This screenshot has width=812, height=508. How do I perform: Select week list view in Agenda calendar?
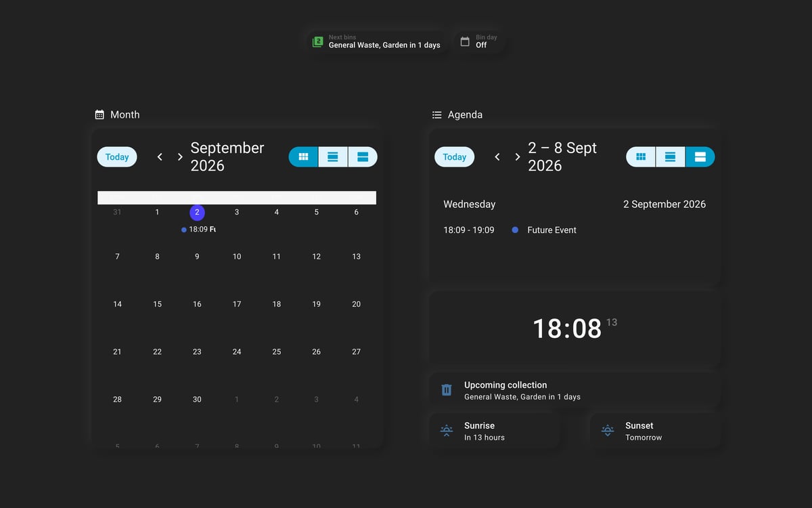[671, 157]
